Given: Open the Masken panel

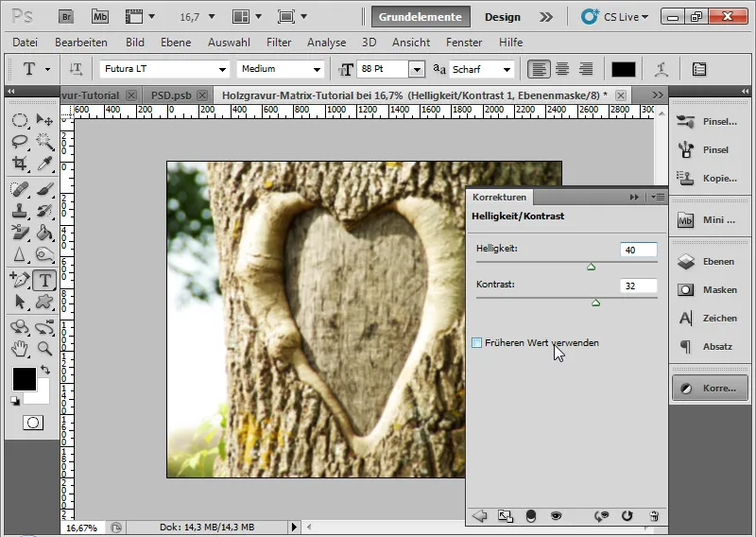Looking at the screenshot, I should [x=710, y=290].
